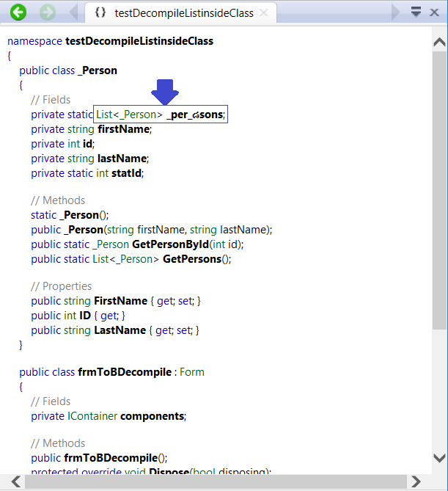Open the GetPersonById method
448x491 pixels.
pos(171,244)
